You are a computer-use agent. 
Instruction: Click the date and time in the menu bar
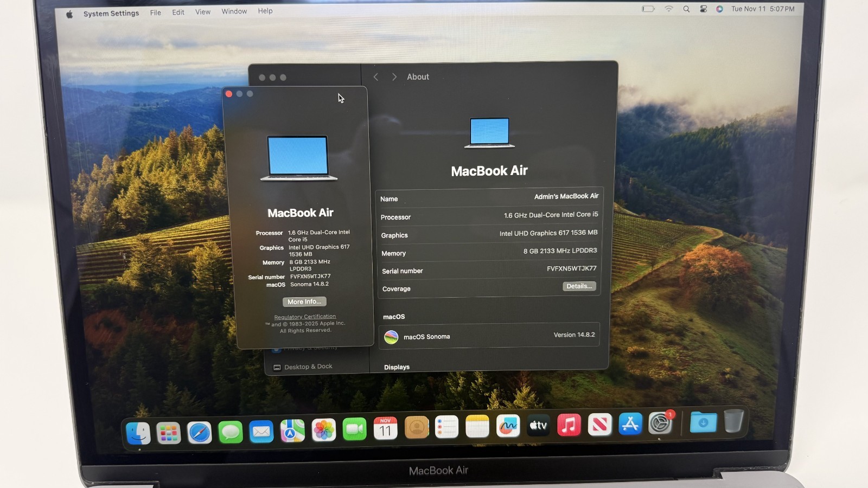point(763,9)
